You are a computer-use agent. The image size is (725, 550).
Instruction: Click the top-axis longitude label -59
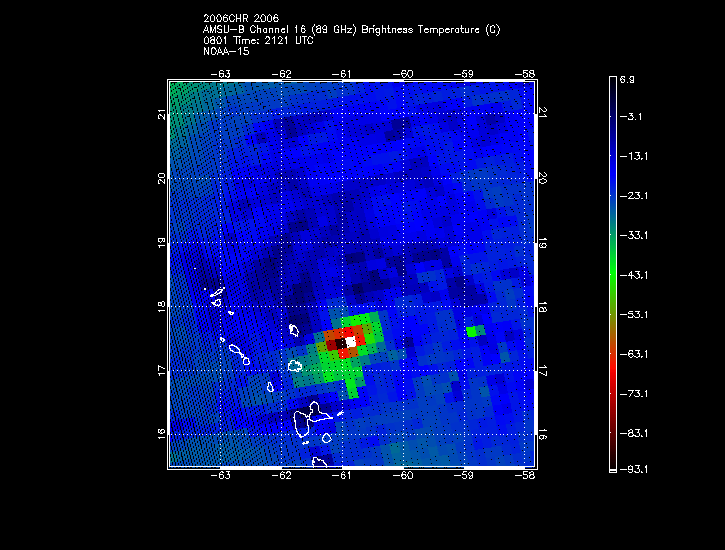464,74
